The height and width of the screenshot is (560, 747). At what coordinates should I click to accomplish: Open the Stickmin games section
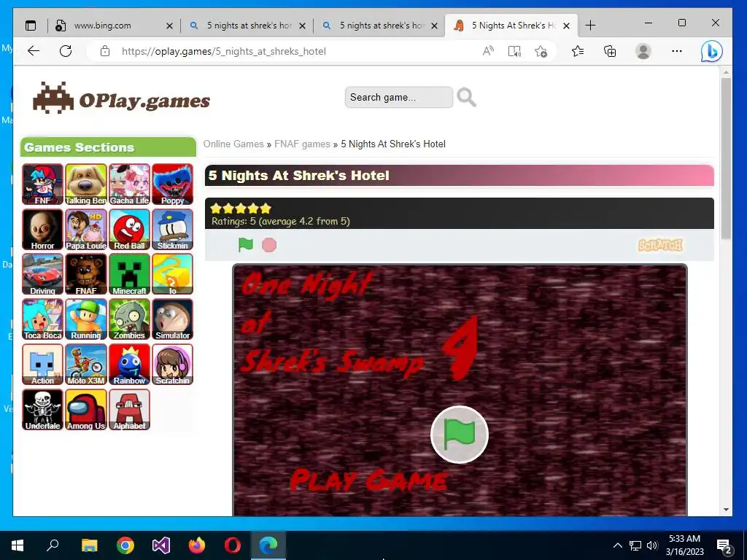[172, 230]
